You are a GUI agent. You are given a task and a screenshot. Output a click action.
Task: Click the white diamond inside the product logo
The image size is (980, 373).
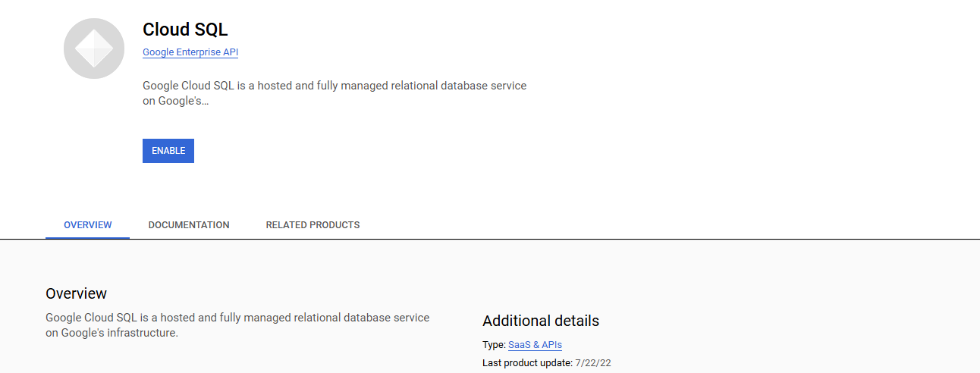coord(94,49)
